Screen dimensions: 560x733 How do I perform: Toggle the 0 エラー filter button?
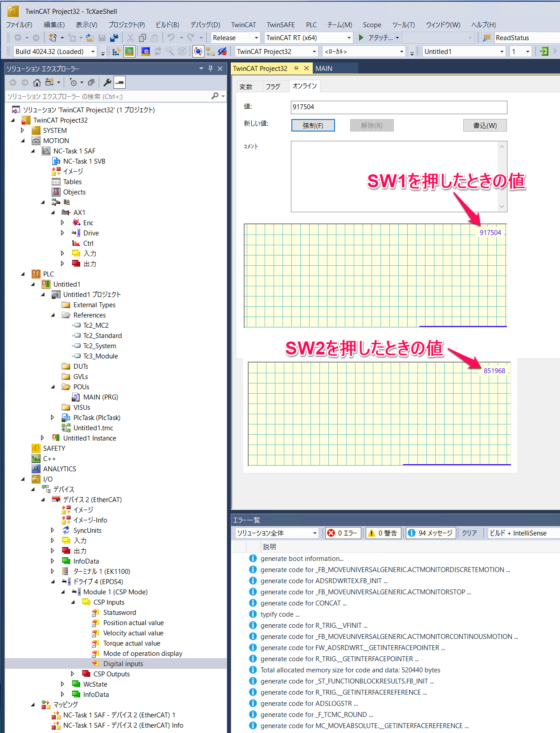click(343, 533)
